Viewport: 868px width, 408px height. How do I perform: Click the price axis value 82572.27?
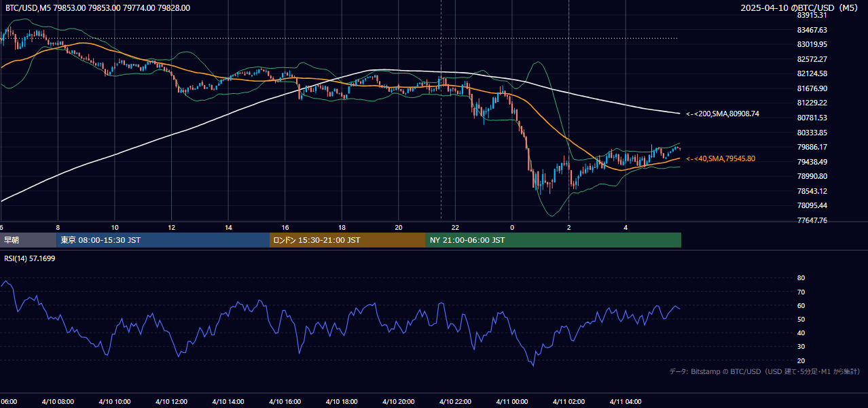(x=812, y=59)
